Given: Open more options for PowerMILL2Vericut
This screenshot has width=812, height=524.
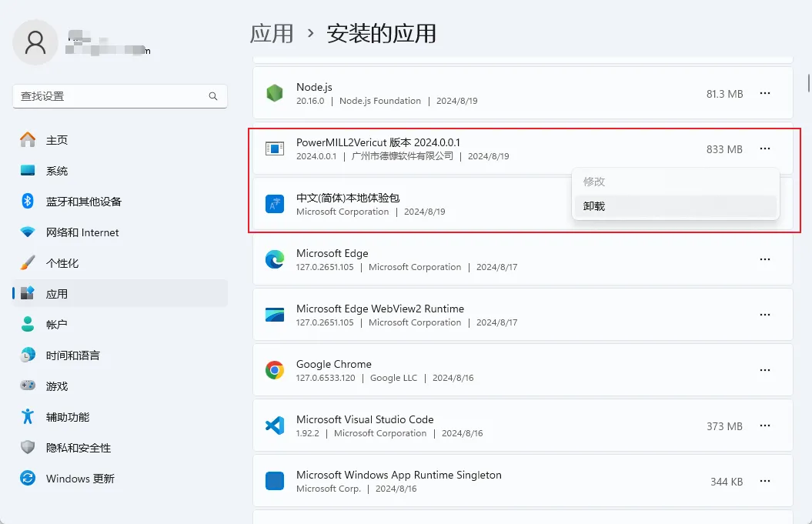Looking at the screenshot, I should (x=765, y=149).
